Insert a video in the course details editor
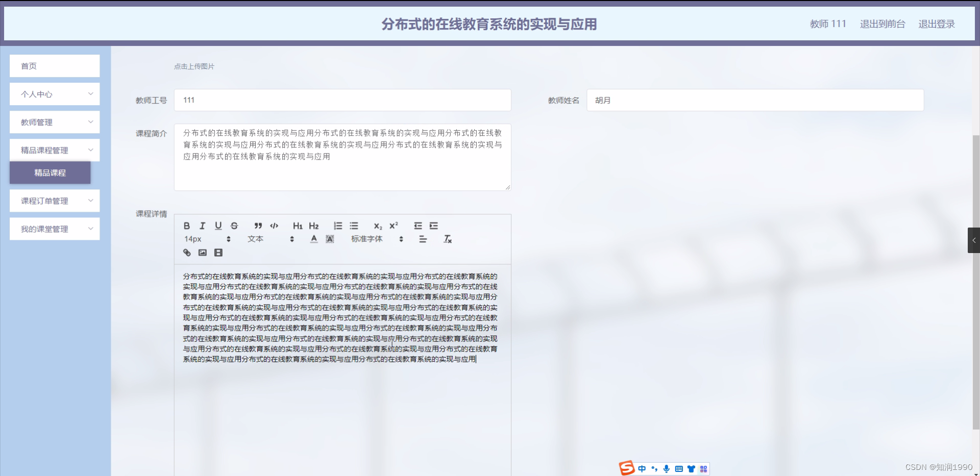 pyautogui.click(x=218, y=253)
